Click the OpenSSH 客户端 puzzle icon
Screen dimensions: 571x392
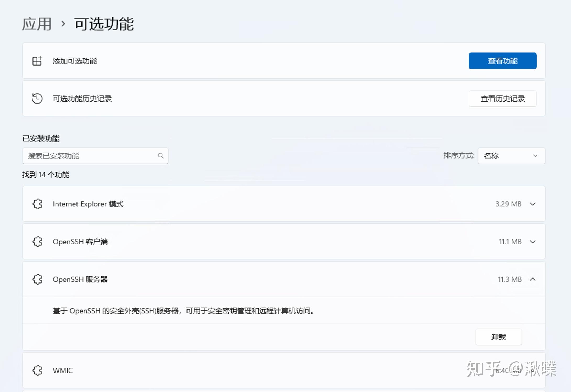38,242
